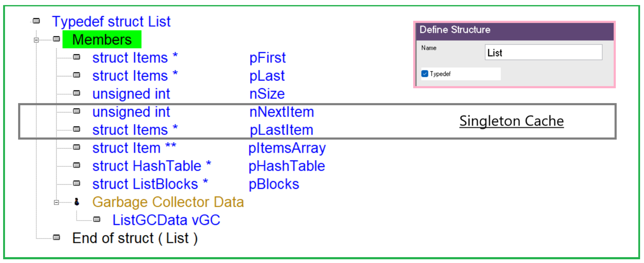Click the icon beside End of struct
The width and height of the screenshot is (644, 263).
pos(57,237)
